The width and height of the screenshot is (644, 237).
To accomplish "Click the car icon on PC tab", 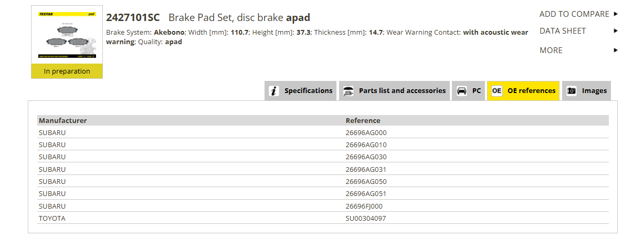I will [461, 91].
